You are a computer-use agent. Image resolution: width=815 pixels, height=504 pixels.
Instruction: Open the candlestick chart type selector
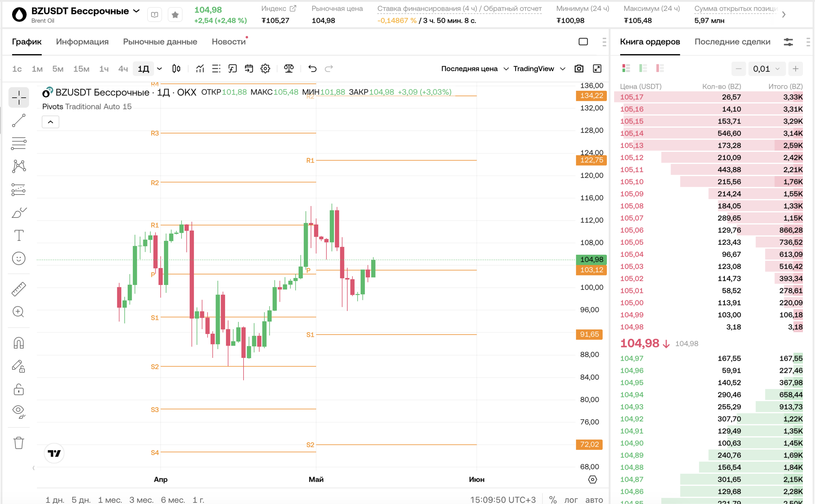click(176, 69)
